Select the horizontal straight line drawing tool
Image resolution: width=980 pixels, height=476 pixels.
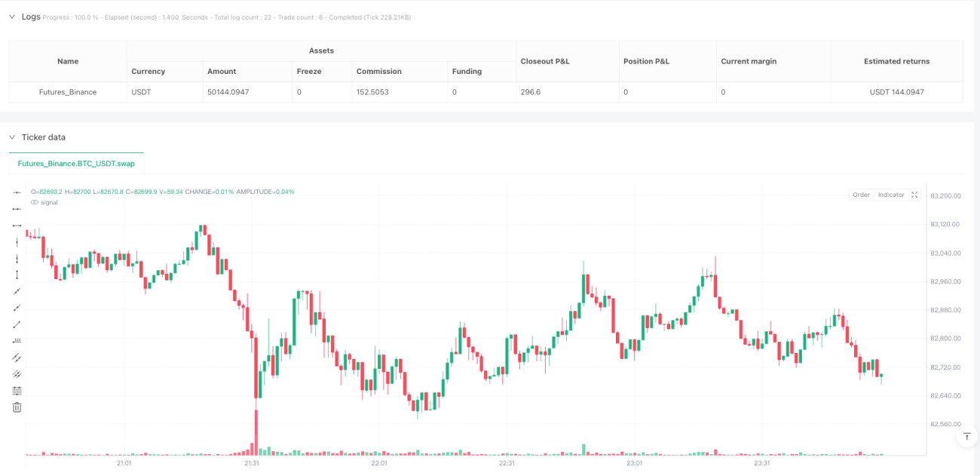[17, 192]
